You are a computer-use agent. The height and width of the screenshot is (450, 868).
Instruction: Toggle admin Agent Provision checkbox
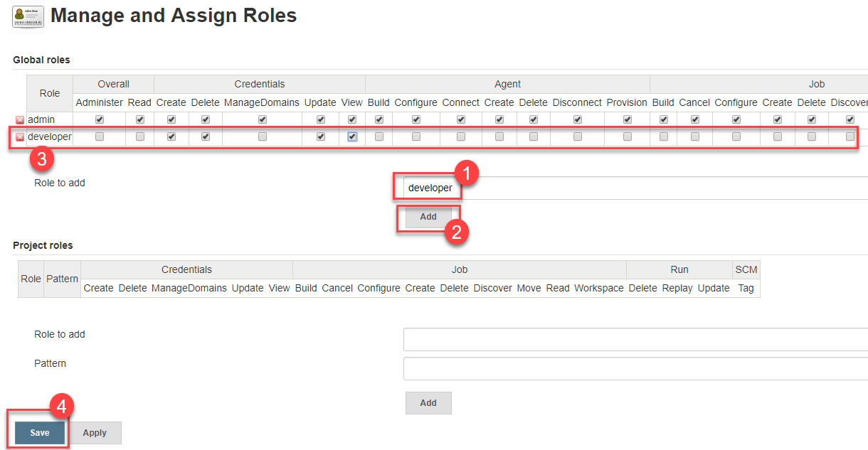[x=628, y=119]
